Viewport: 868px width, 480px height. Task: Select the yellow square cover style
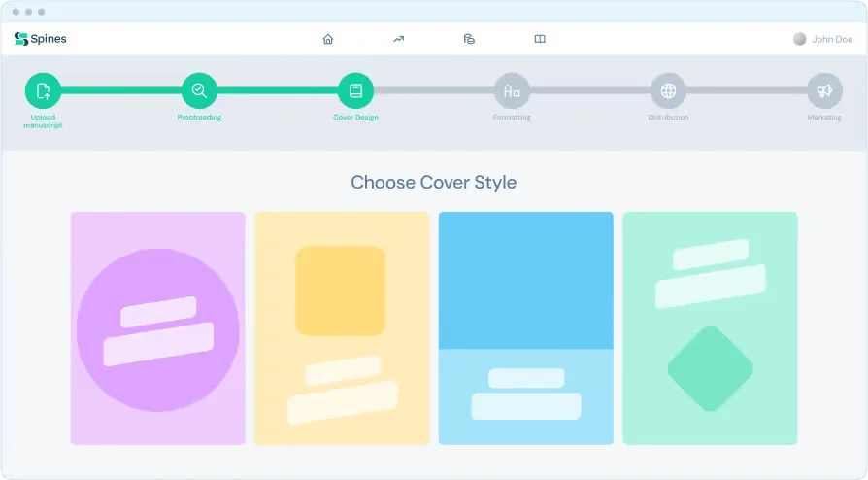click(342, 328)
